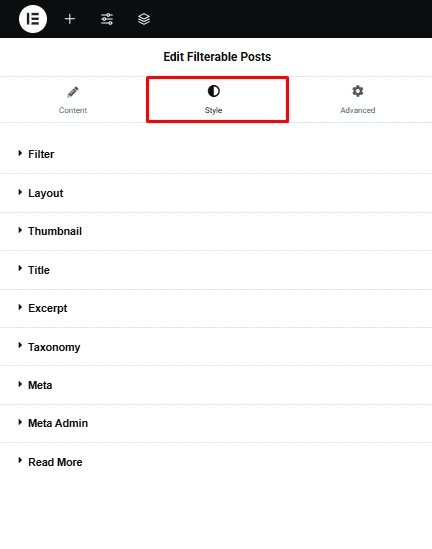Expand the Excerpt section
The image size is (432, 549).
coord(216,308)
